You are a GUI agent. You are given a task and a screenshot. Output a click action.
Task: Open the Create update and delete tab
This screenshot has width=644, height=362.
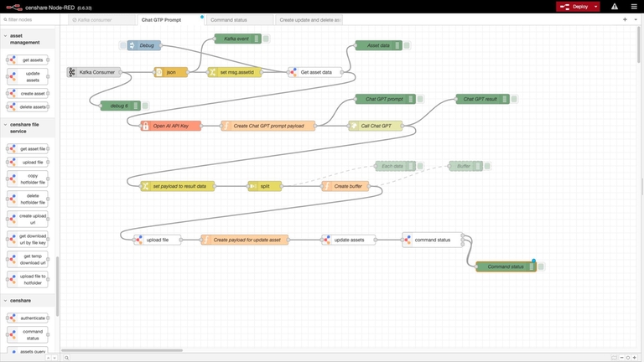click(309, 20)
